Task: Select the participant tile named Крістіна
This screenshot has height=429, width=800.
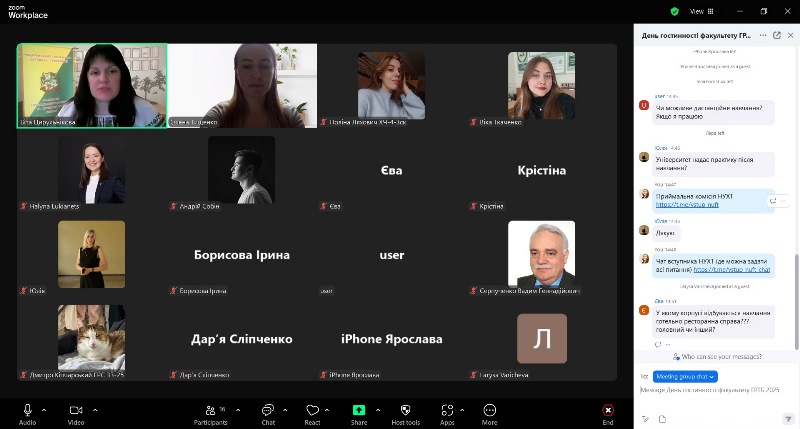Action: (542, 170)
